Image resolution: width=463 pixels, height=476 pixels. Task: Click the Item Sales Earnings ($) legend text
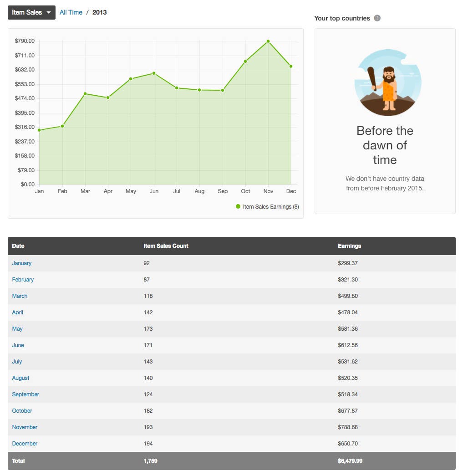(271, 207)
